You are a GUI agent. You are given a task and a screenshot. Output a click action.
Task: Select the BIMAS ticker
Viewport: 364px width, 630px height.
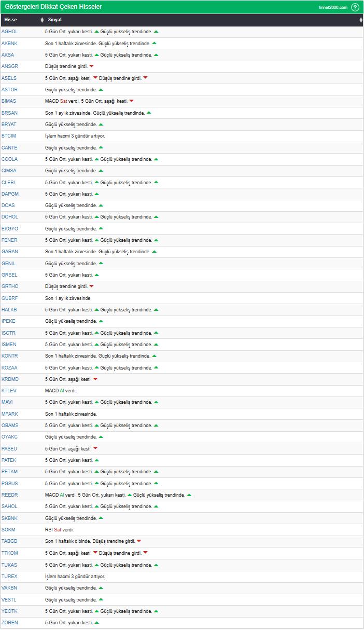(9, 101)
